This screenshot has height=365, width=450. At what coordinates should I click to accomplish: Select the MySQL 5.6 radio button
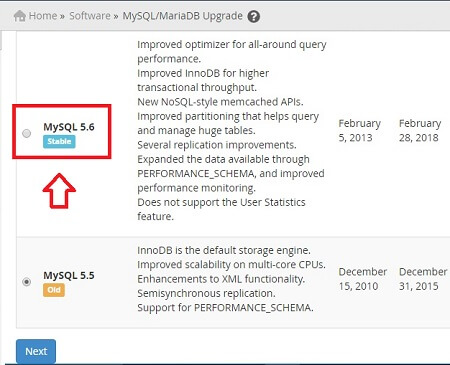(x=27, y=133)
